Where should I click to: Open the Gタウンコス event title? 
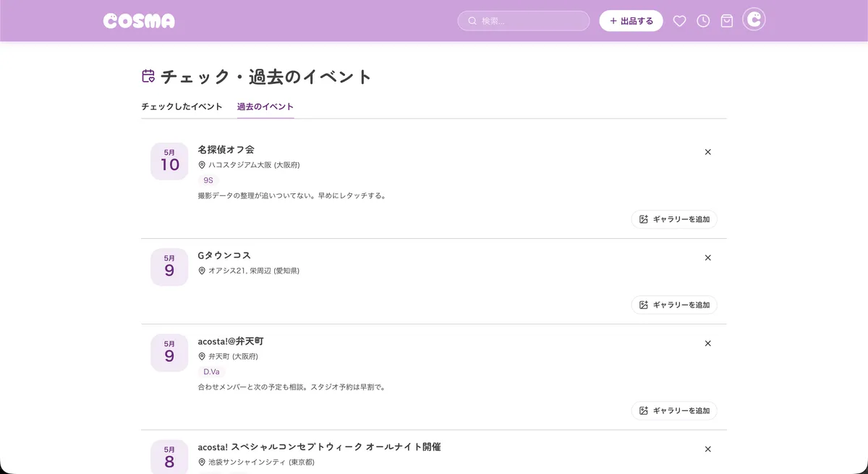click(x=224, y=255)
